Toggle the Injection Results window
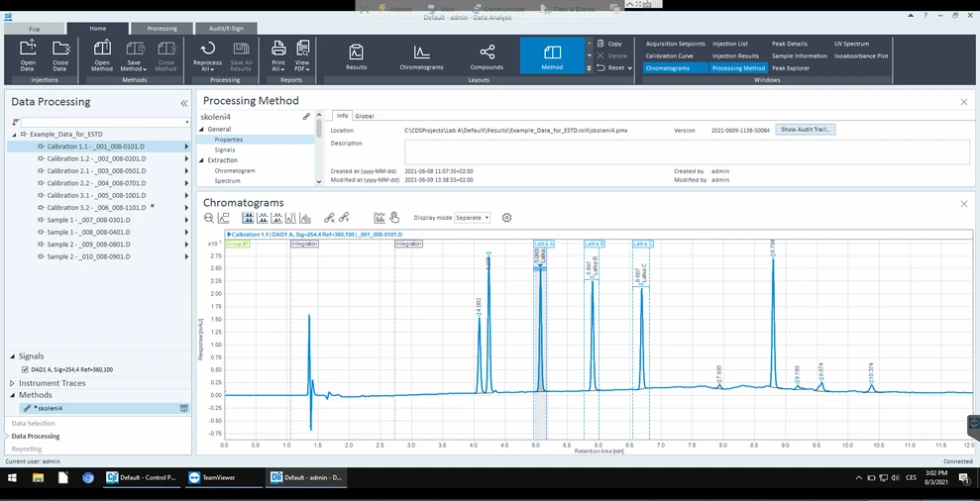The width and height of the screenshot is (980, 501). pos(735,56)
